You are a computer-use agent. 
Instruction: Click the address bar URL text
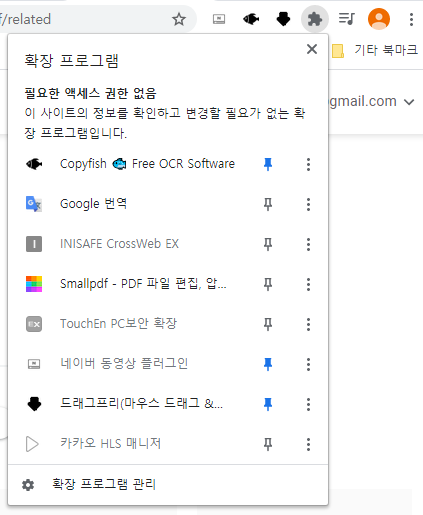click(x=25, y=19)
